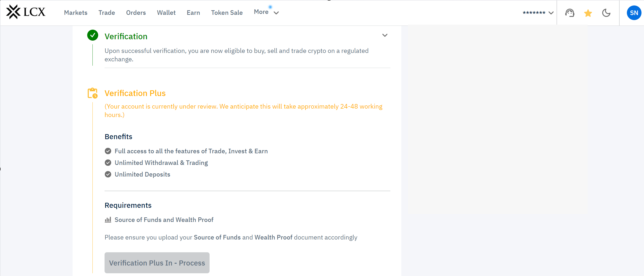
Task: Toggle dark mode with moon icon
Action: click(606, 13)
